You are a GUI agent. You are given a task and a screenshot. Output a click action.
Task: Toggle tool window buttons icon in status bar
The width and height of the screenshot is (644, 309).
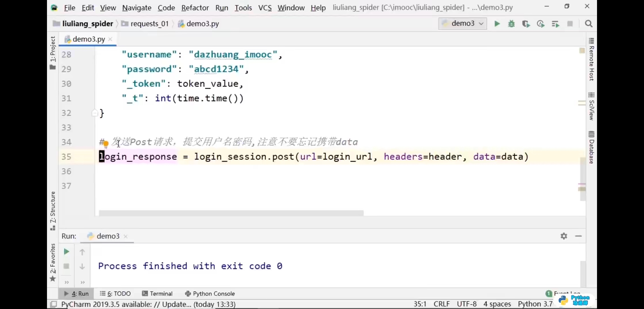(53, 304)
